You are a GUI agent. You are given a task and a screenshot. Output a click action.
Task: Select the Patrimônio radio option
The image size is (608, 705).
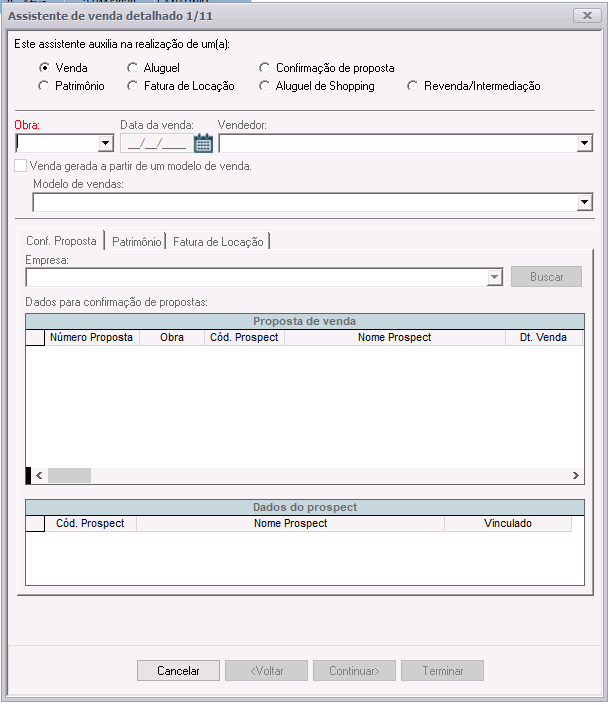[44, 86]
